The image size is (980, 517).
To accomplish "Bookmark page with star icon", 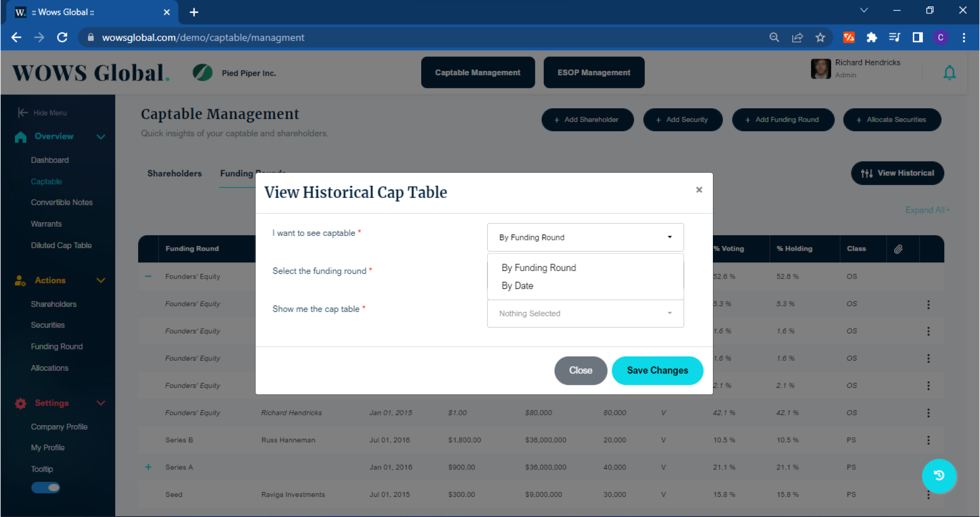I will pos(820,37).
